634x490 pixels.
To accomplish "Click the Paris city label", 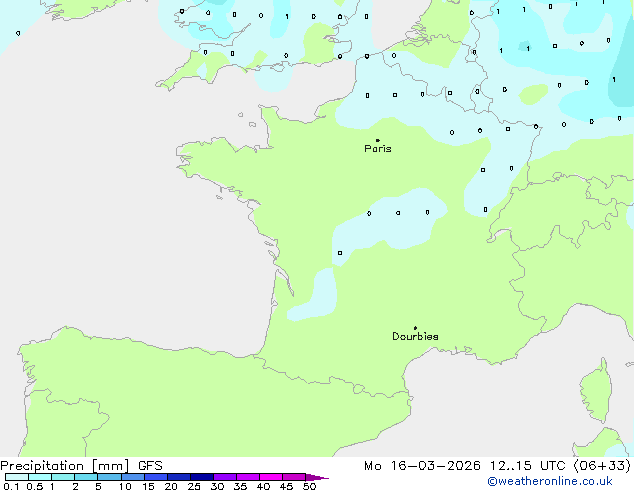I will [378, 149].
